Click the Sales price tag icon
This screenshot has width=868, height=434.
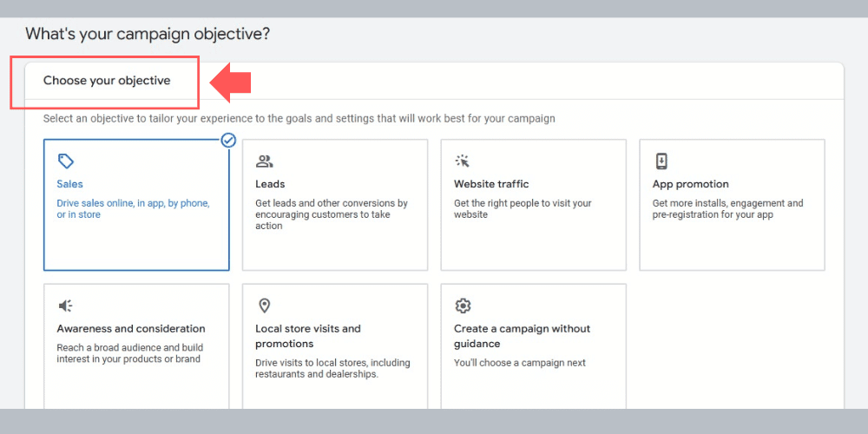click(66, 161)
